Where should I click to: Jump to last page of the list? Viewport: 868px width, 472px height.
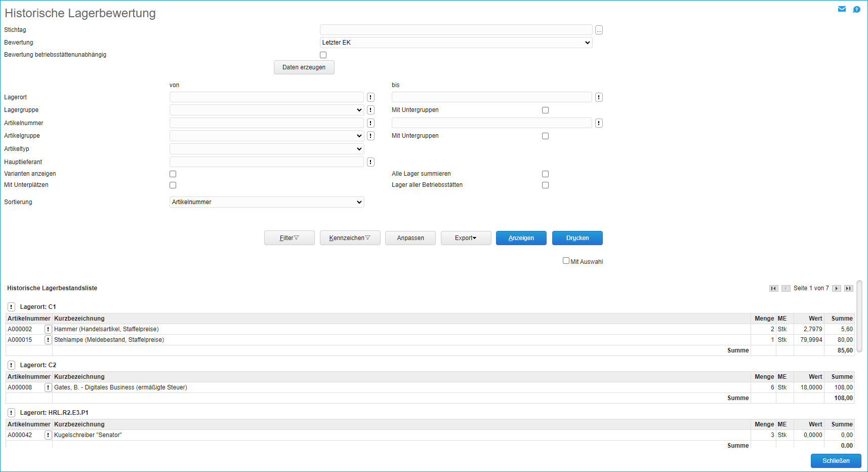849,288
